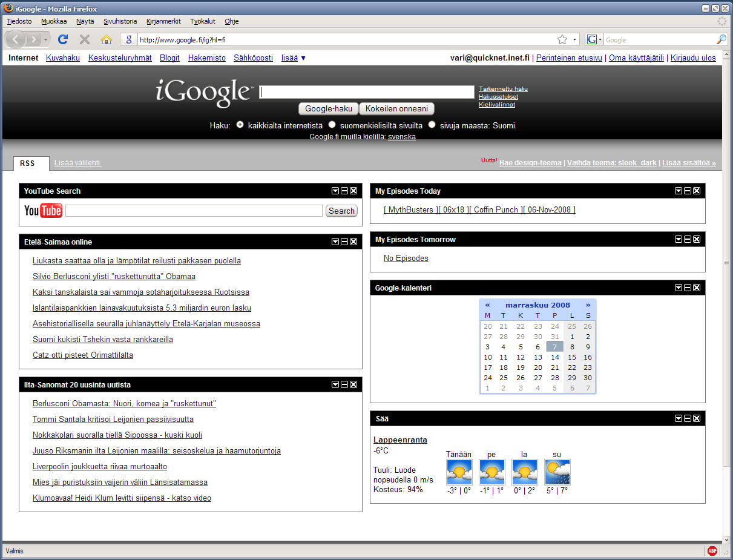Click the YouTube gadget search input field

[194, 211]
